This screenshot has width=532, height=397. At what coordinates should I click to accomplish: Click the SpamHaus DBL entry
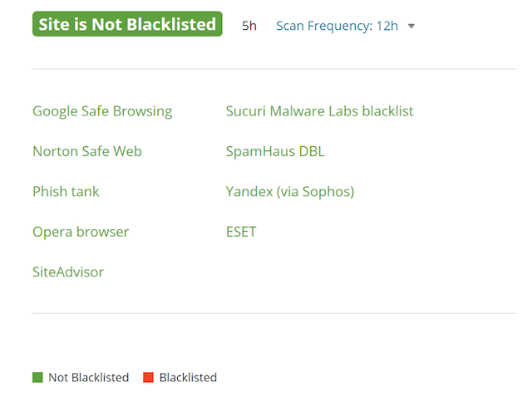click(x=275, y=151)
